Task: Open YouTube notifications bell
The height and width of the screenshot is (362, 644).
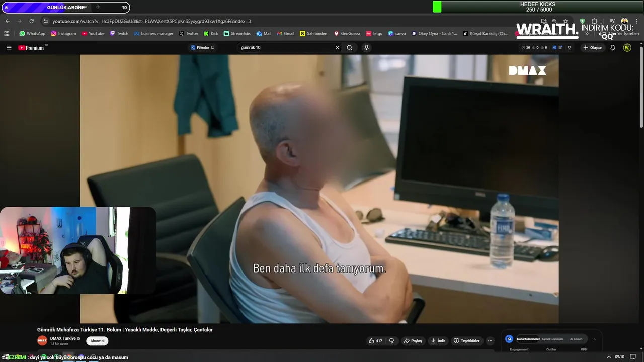Action: click(613, 48)
